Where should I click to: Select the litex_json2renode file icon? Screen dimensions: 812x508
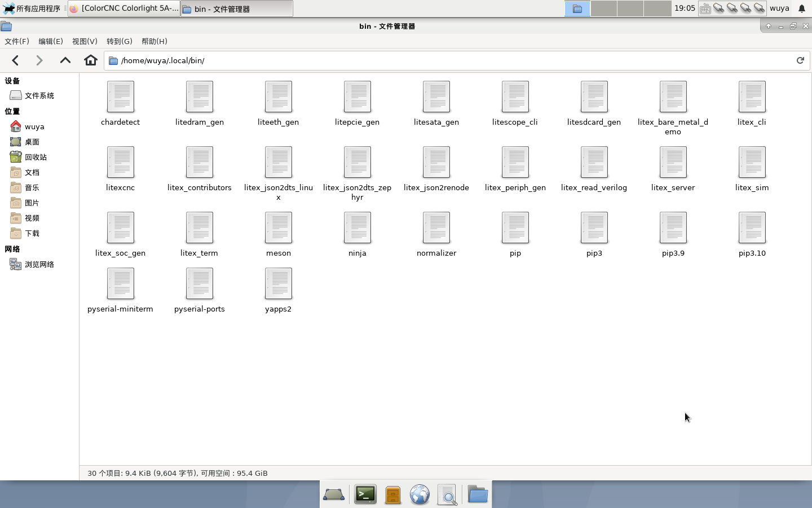coord(436,162)
